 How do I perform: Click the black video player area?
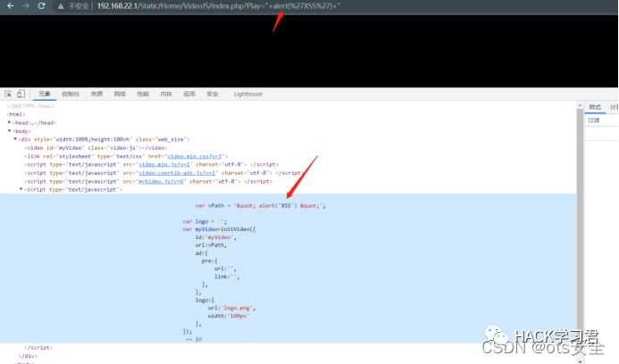point(309,51)
